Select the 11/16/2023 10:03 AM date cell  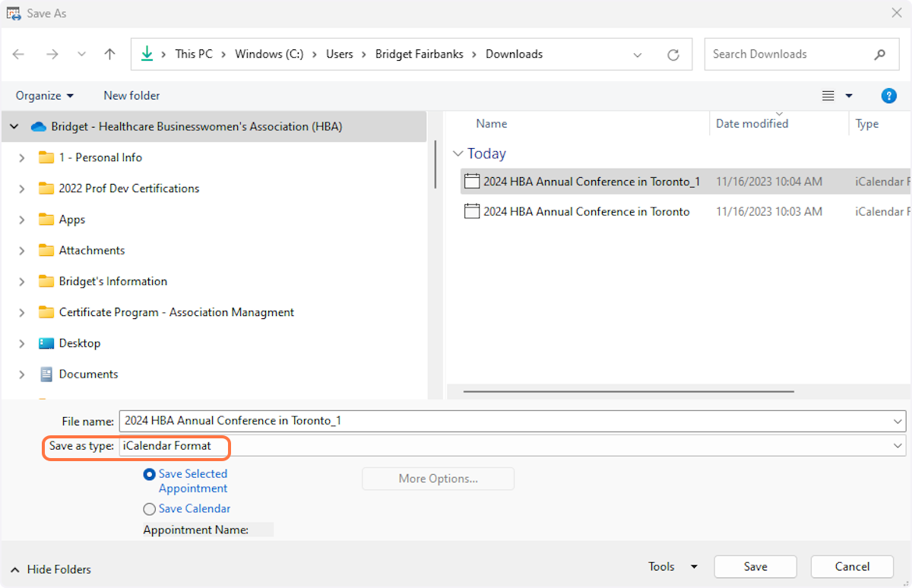pyautogui.click(x=769, y=212)
